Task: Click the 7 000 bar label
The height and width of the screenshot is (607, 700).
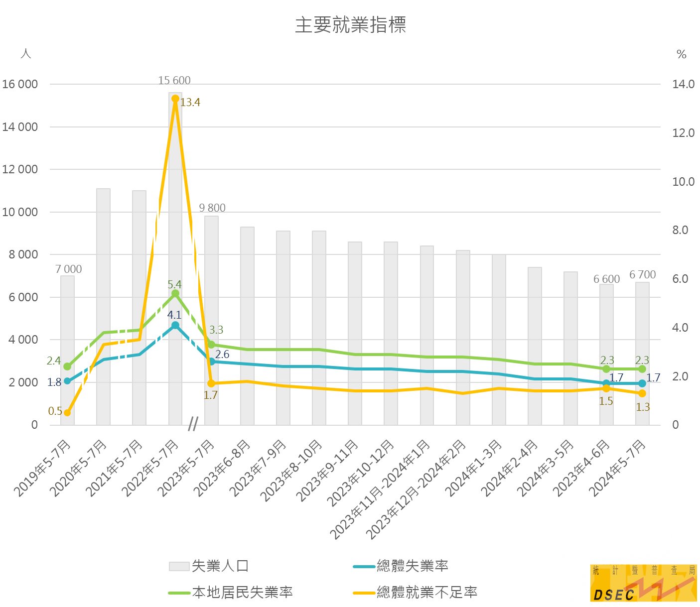Action: pyautogui.click(x=68, y=269)
